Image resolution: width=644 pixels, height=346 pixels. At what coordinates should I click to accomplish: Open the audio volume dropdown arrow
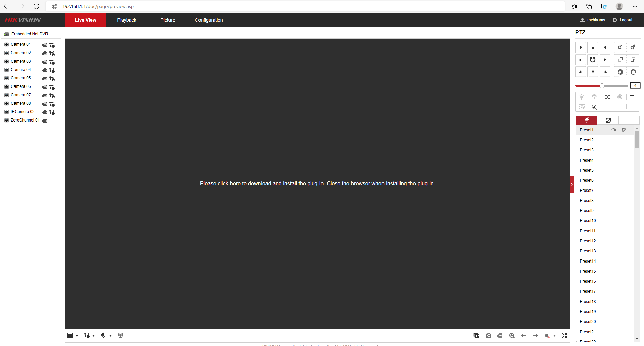(554, 336)
